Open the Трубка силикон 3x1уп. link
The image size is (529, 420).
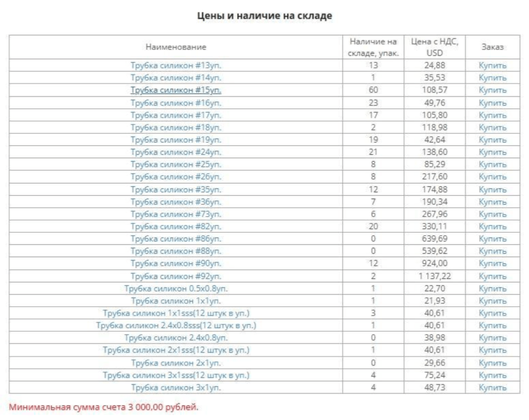pos(176,388)
